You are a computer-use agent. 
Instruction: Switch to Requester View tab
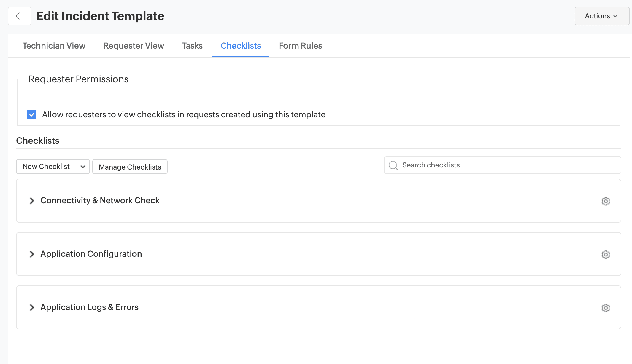pos(134,46)
